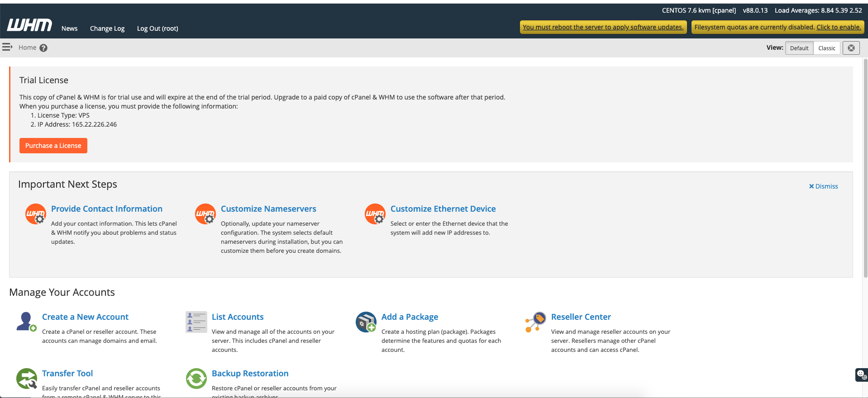Screen dimensions: 868x398
Task: Click the Backup Restoration icon
Action: (x=196, y=379)
